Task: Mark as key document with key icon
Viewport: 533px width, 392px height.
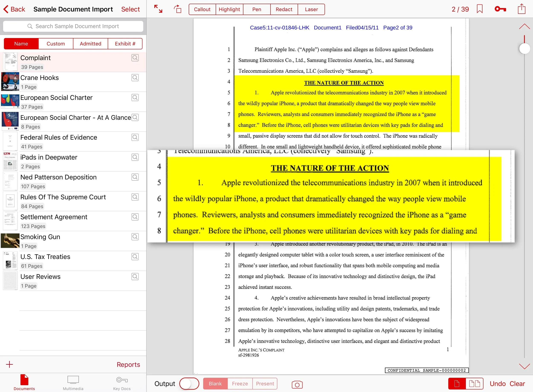Action: click(x=500, y=9)
